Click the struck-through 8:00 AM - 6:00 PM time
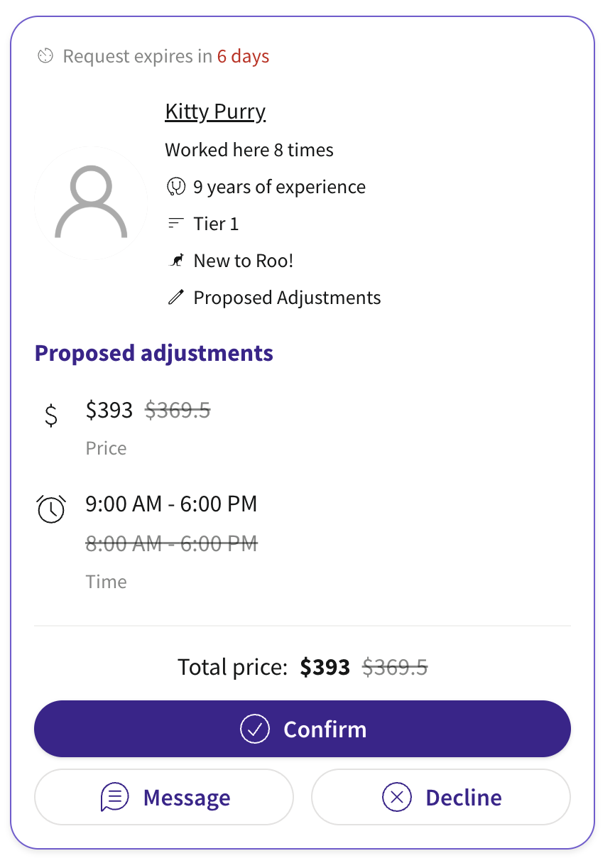The width and height of the screenshot is (615, 868). coord(171,544)
